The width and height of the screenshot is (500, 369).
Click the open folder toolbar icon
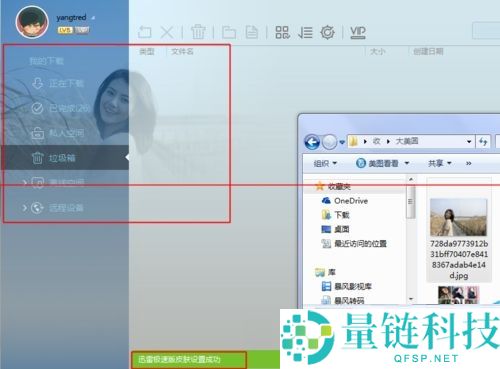coord(229,32)
